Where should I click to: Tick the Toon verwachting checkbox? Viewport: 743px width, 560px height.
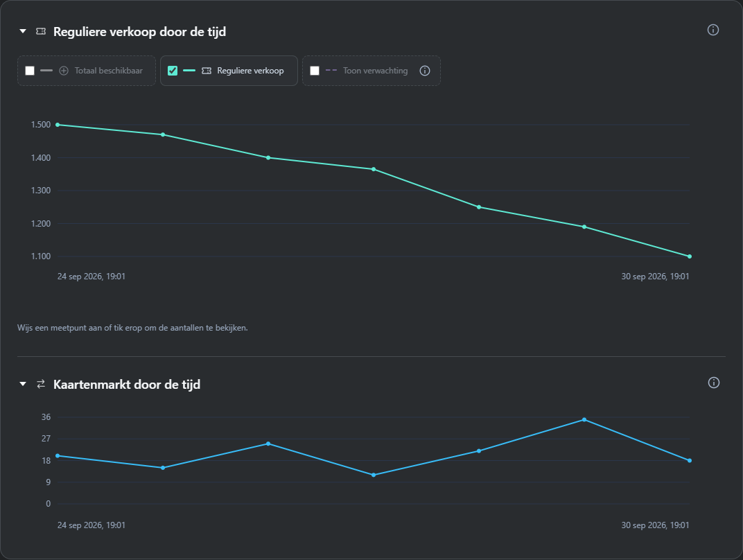pos(314,71)
